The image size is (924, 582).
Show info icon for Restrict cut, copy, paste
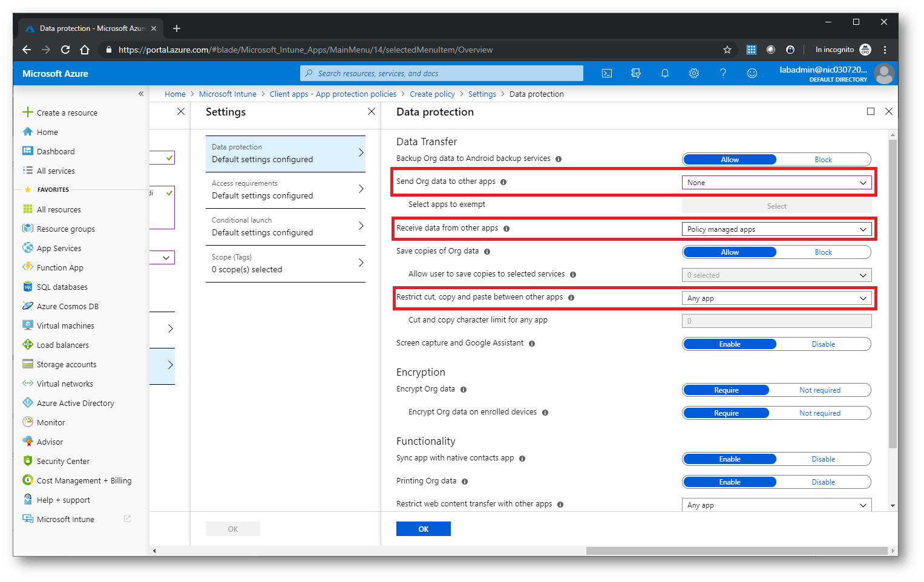pyautogui.click(x=571, y=298)
